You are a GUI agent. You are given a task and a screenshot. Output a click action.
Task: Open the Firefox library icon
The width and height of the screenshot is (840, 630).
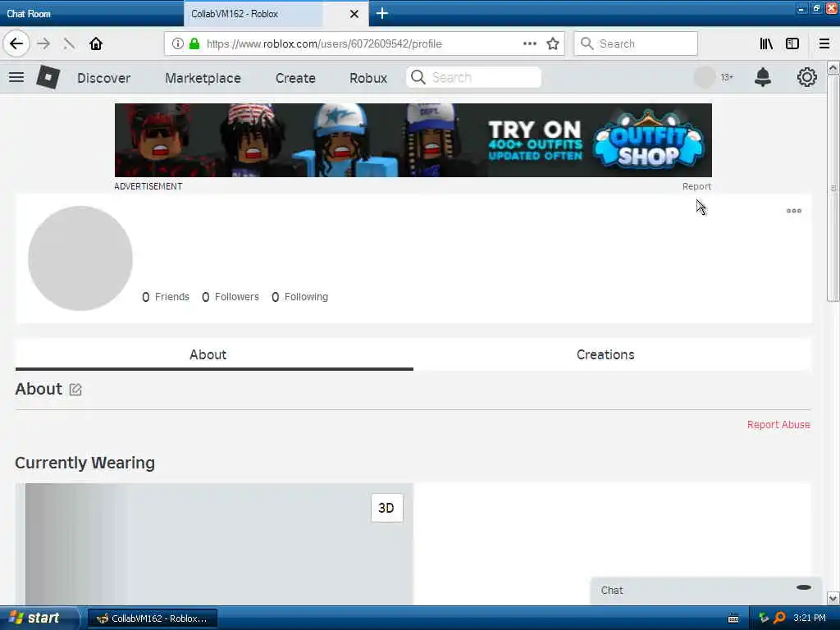click(766, 43)
